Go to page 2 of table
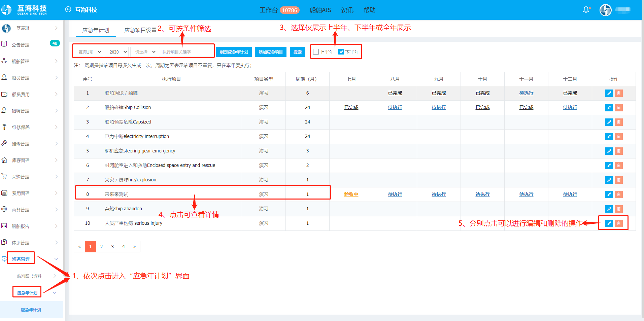Image resolution: width=644 pixels, height=321 pixels. tap(101, 247)
